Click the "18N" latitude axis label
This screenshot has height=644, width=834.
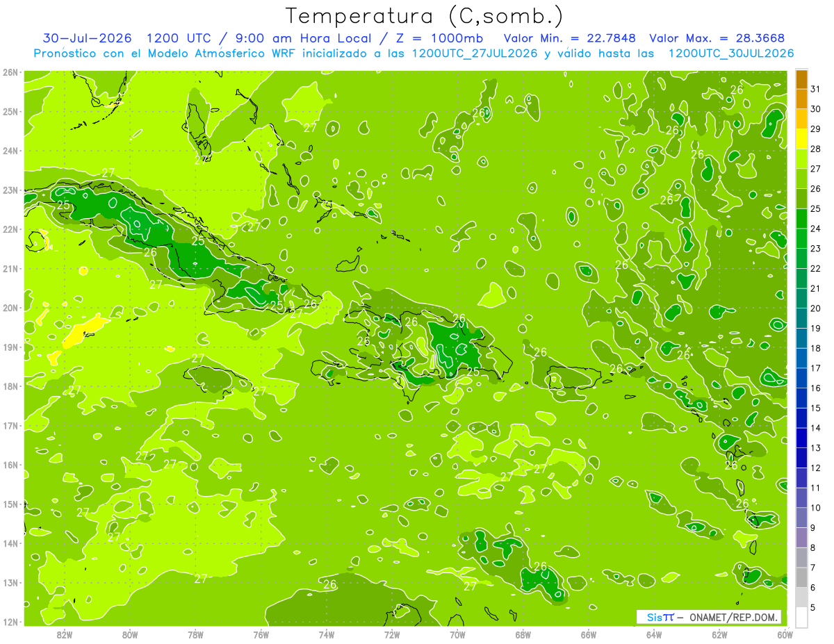tap(10, 386)
